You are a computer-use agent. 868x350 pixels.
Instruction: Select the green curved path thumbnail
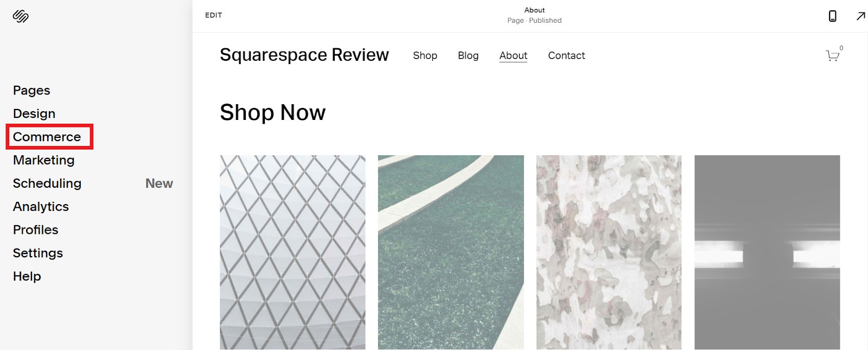point(451,252)
